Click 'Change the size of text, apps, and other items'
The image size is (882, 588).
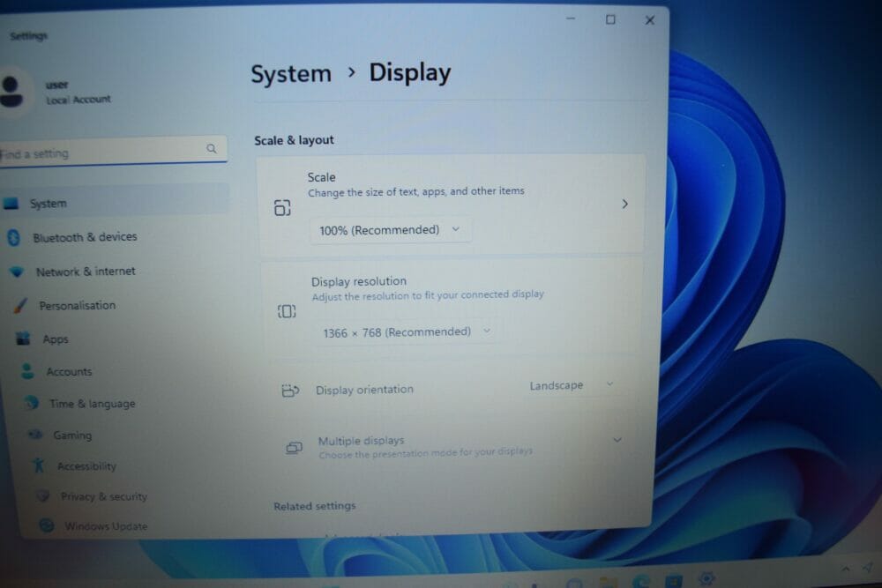click(415, 191)
